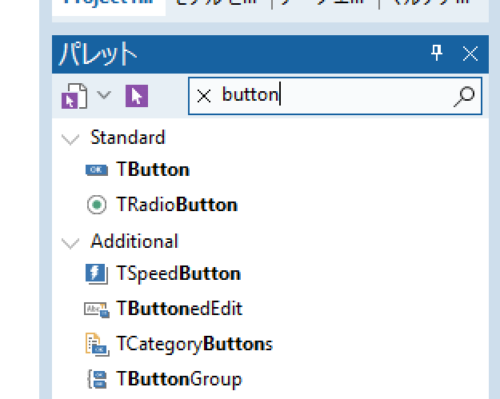Image resolution: width=500 pixels, height=399 pixels.
Task: Close the パレット panel
Action: click(x=470, y=53)
